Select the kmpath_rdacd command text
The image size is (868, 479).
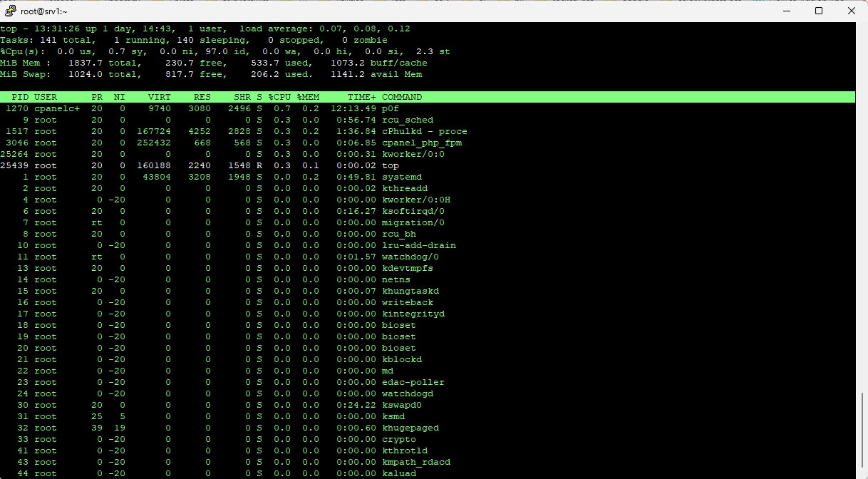coord(416,462)
